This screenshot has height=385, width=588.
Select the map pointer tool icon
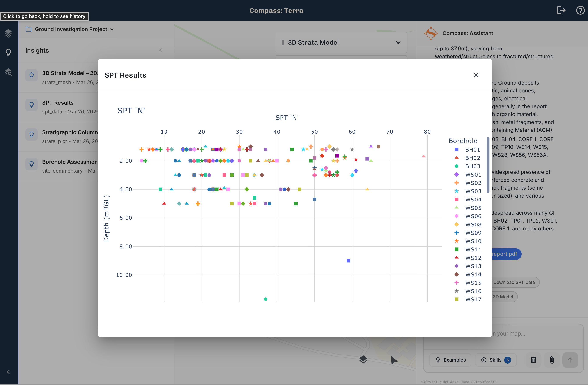394,360
